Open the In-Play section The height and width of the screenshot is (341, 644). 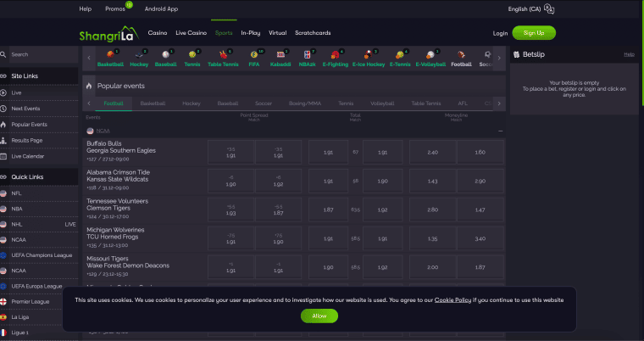click(x=251, y=33)
